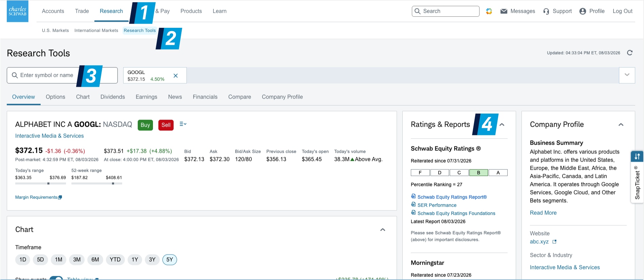Open Margin Requirements link

(36, 197)
